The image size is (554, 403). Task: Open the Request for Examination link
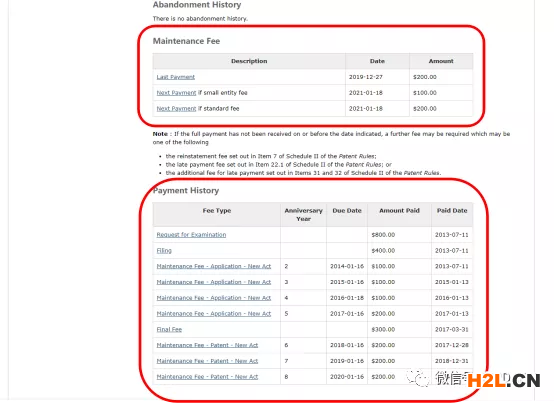[x=191, y=235]
